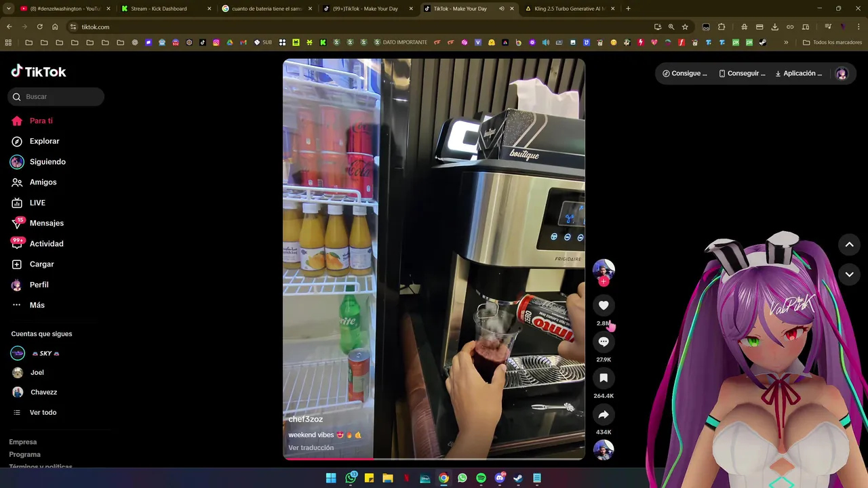This screenshot has width=868, height=488.
Task: Follow creator with the red plus badge
Action: (x=604, y=281)
